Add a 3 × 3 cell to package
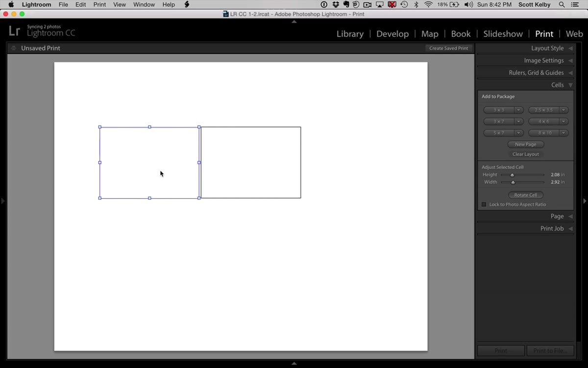Viewport: 588px width, 368px height. (499, 110)
